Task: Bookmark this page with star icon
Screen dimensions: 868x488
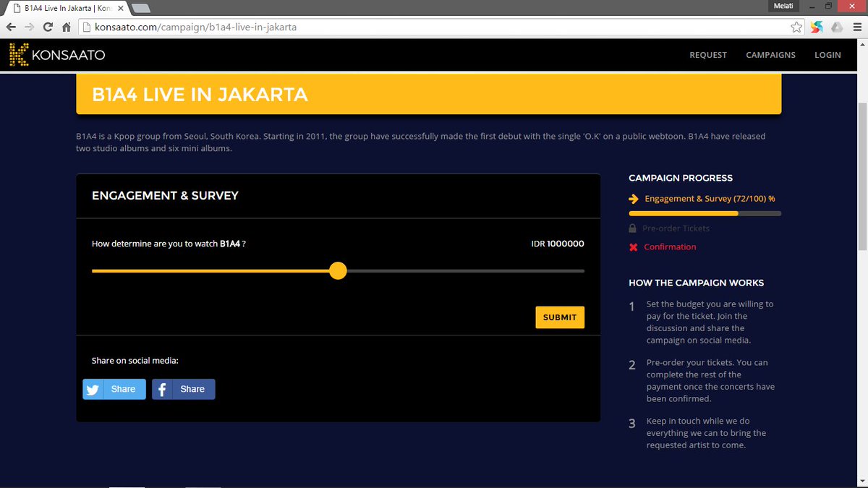Action: pos(796,27)
